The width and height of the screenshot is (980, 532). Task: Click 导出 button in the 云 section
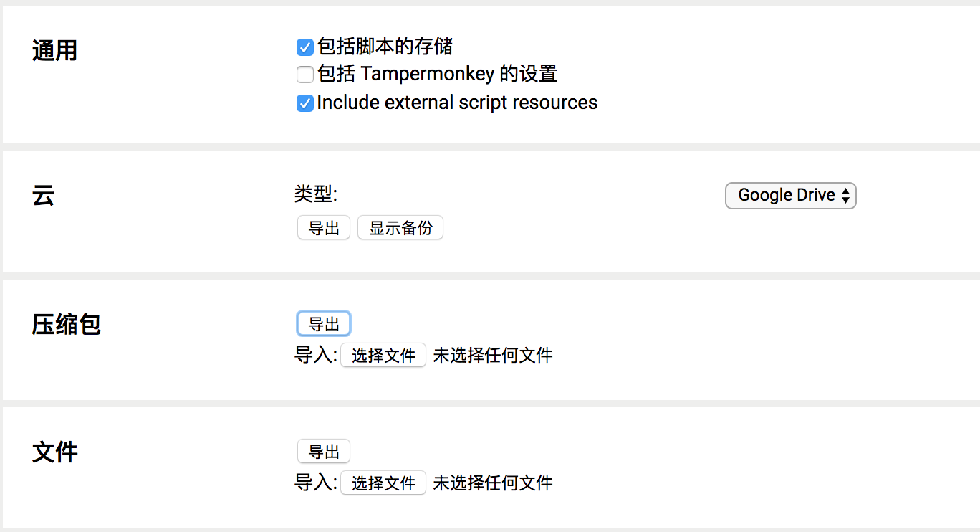(324, 228)
